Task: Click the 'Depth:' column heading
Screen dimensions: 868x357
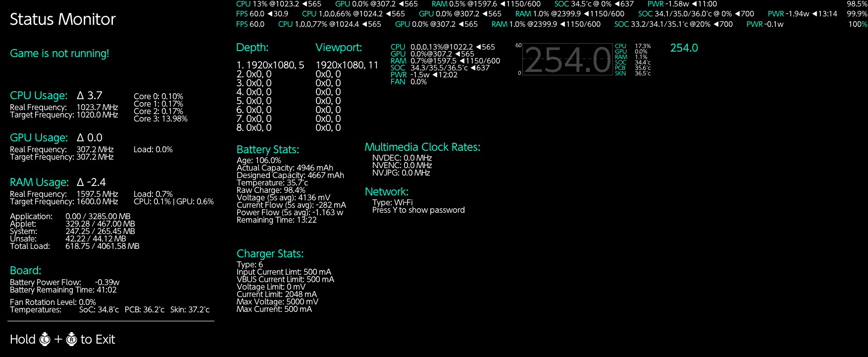Action: coord(253,48)
